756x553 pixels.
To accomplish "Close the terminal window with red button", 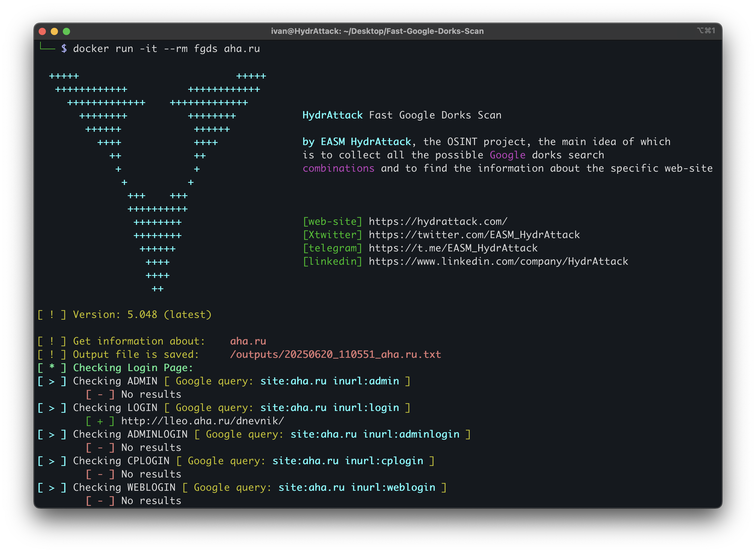I will [43, 31].
